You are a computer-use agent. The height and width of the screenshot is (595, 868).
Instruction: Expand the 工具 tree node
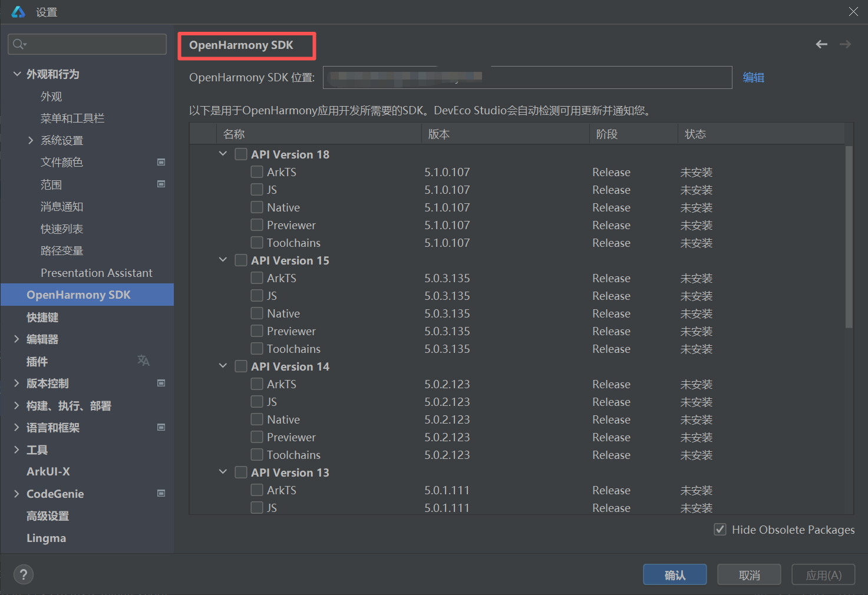click(x=16, y=449)
